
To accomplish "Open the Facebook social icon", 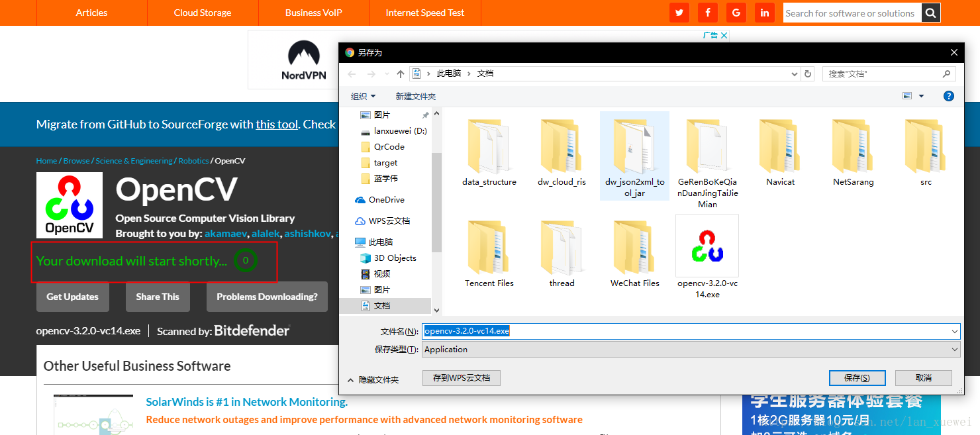I will point(708,13).
